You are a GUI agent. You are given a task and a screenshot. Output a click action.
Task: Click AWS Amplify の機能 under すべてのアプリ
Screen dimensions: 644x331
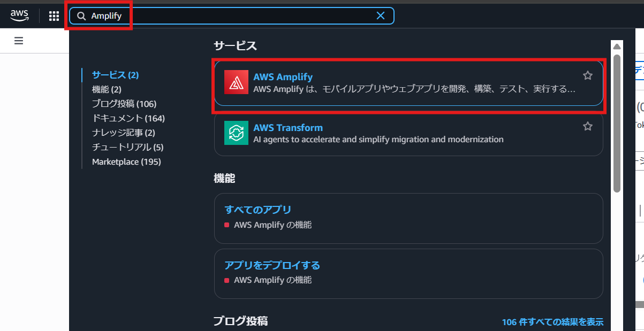(272, 225)
